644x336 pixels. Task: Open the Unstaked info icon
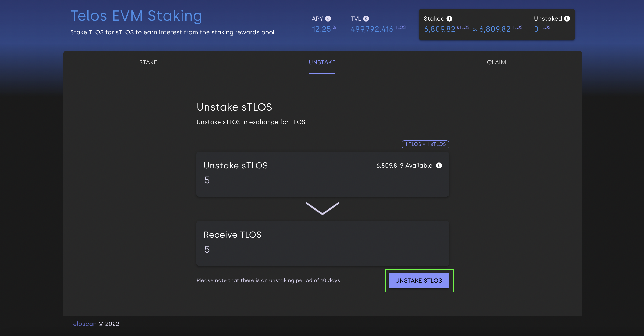[567, 19]
